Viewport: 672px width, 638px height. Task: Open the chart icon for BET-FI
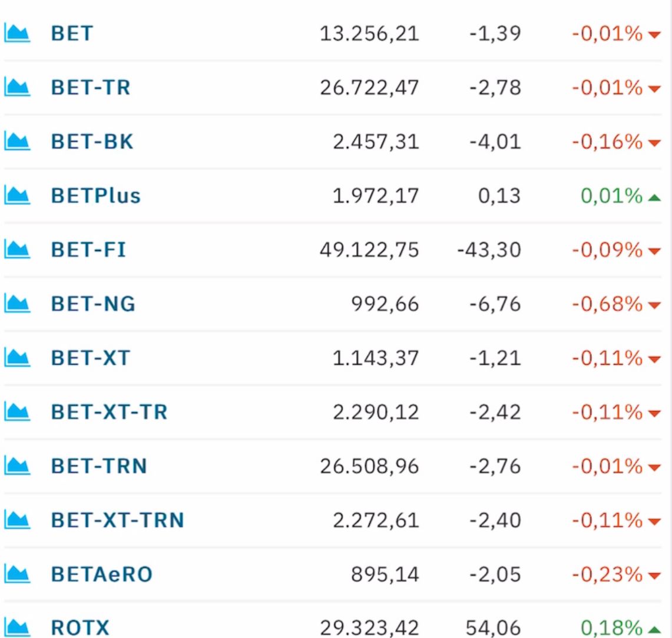click(x=17, y=250)
